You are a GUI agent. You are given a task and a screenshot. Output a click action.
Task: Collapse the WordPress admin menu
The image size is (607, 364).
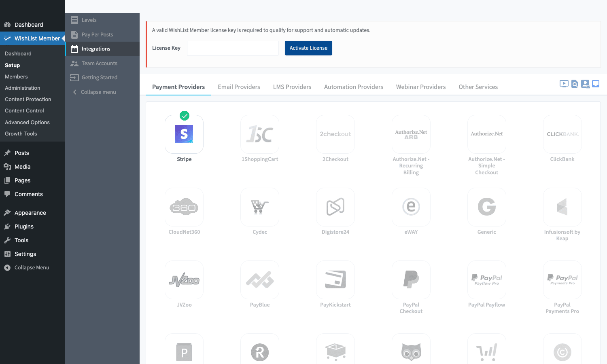point(32,268)
